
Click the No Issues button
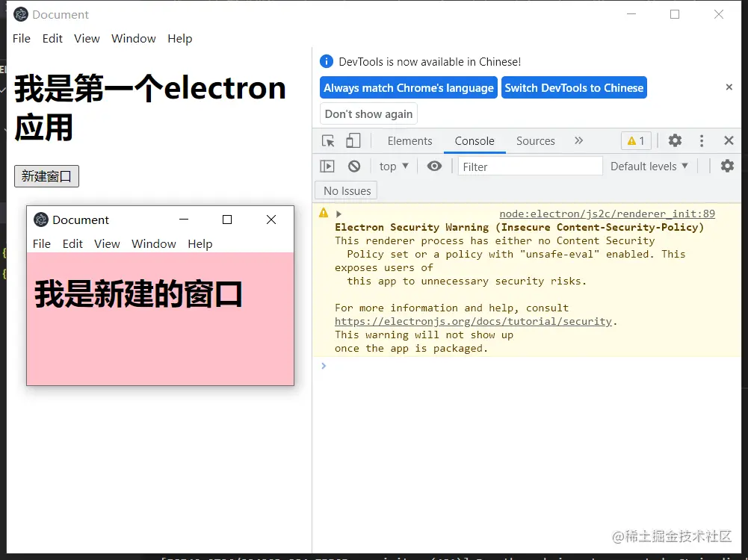(x=347, y=190)
